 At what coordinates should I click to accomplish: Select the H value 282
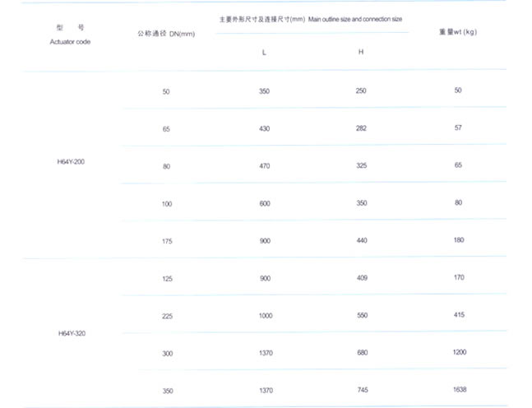[361, 128]
